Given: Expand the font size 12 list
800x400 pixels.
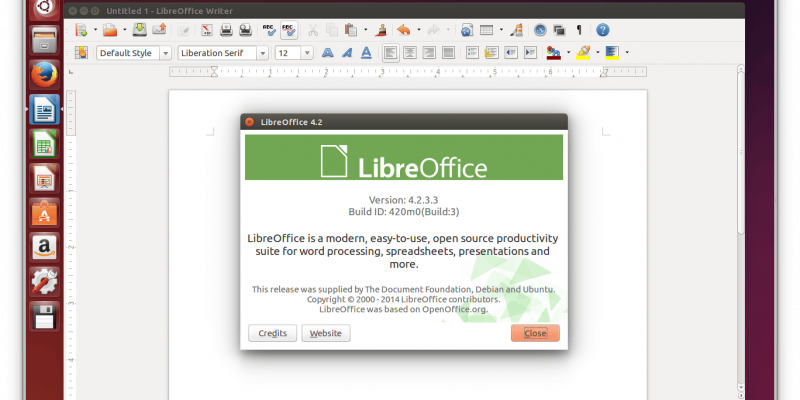Looking at the screenshot, I should pos(307,53).
